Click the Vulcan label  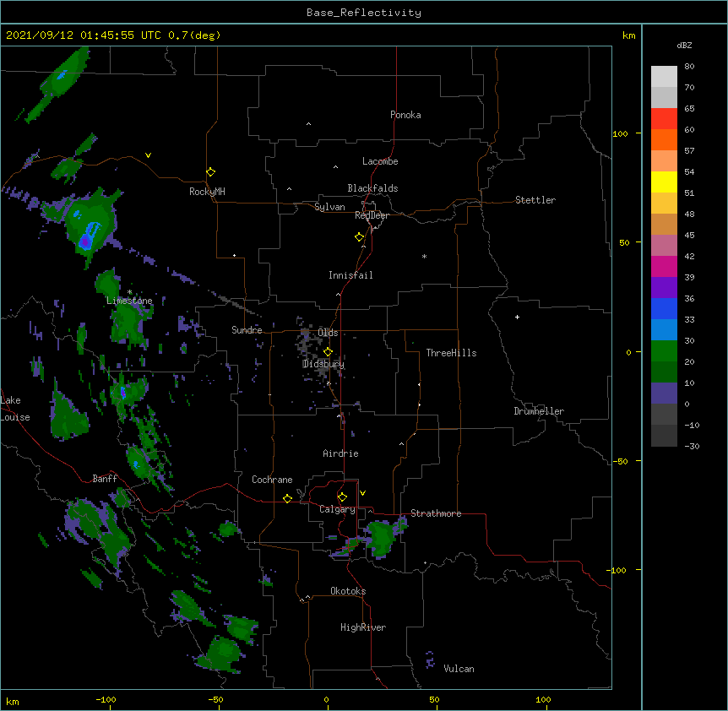(459, 669)
